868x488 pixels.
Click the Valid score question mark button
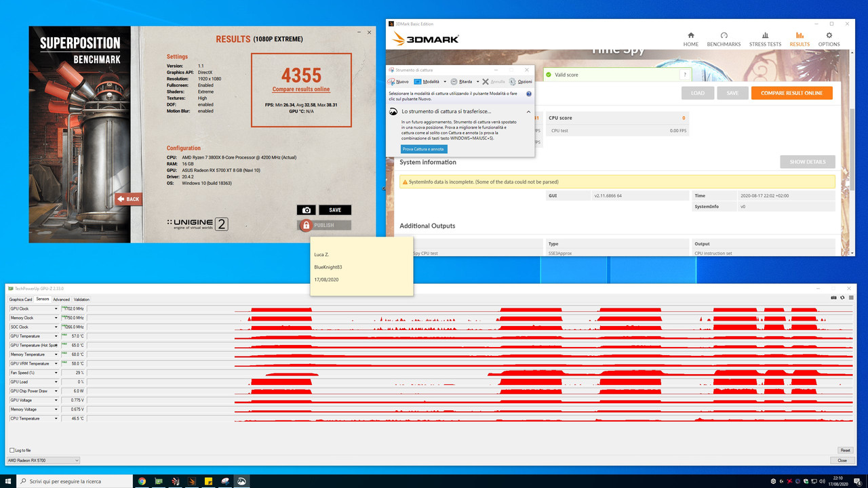point(685,75)
